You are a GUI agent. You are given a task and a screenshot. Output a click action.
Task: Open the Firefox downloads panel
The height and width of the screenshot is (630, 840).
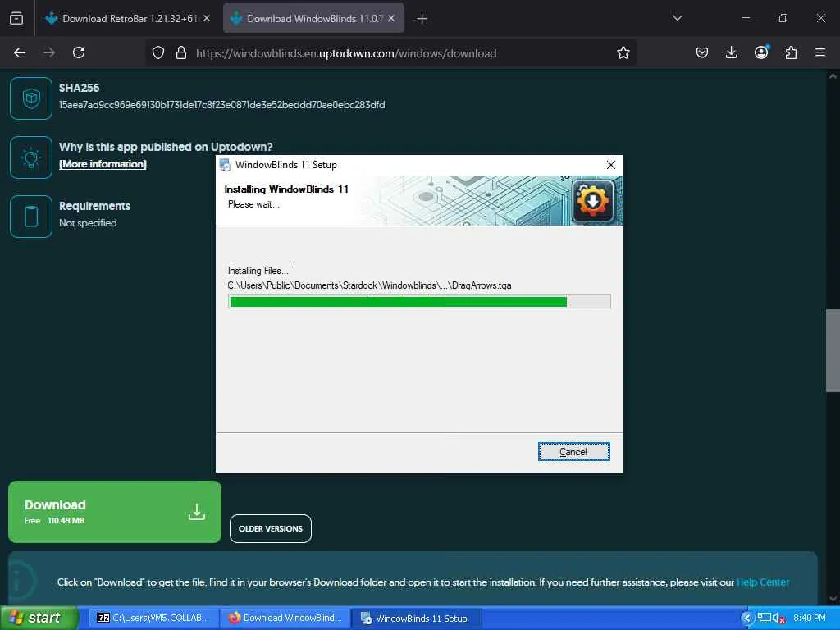[x=731, y=52]
